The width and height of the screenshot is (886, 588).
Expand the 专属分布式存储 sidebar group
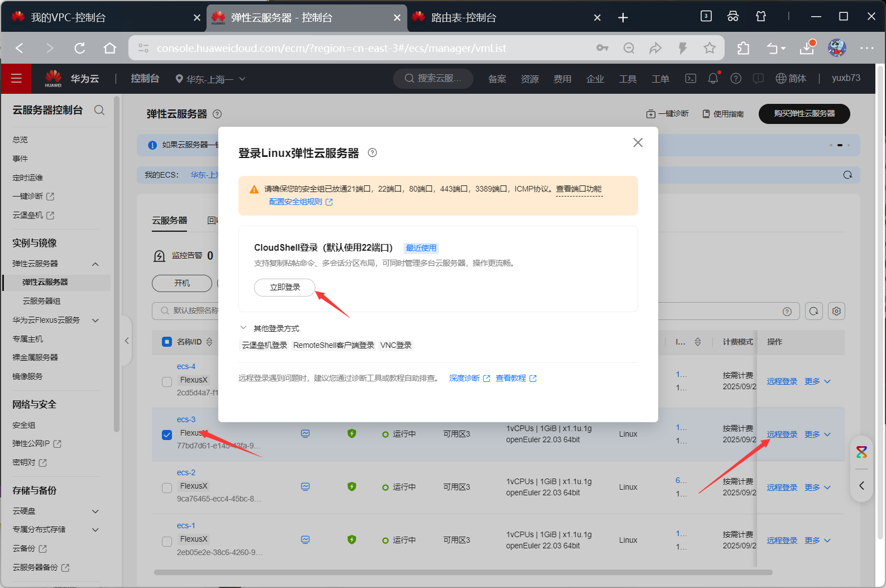[x=95, y=530]
